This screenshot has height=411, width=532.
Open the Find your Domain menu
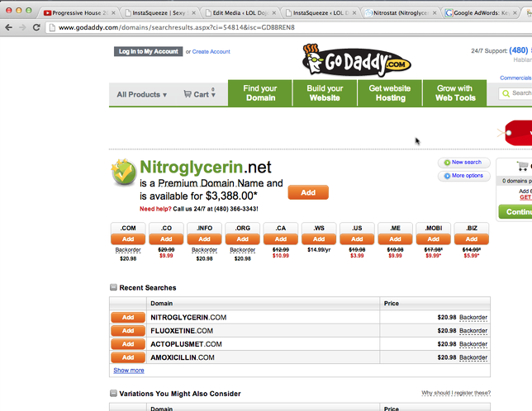coord(260,93)
